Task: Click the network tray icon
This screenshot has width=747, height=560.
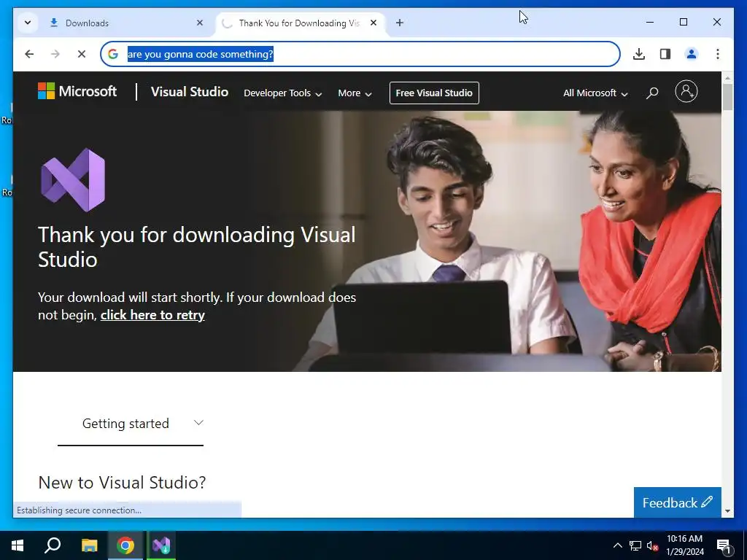Action: tap(635, 545)
